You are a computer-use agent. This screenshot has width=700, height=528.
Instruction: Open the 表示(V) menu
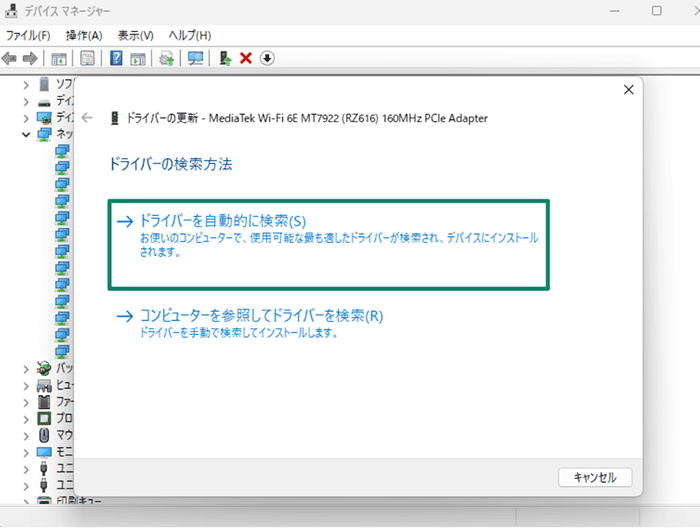135,36
